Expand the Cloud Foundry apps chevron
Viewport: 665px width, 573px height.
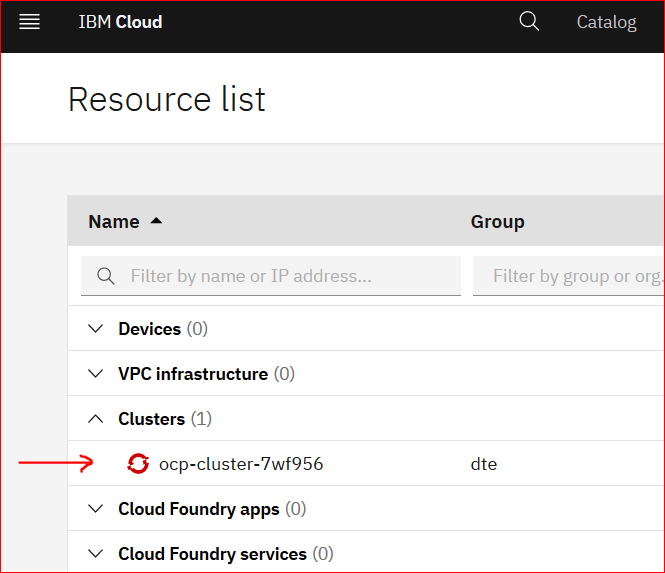(95, 509)
